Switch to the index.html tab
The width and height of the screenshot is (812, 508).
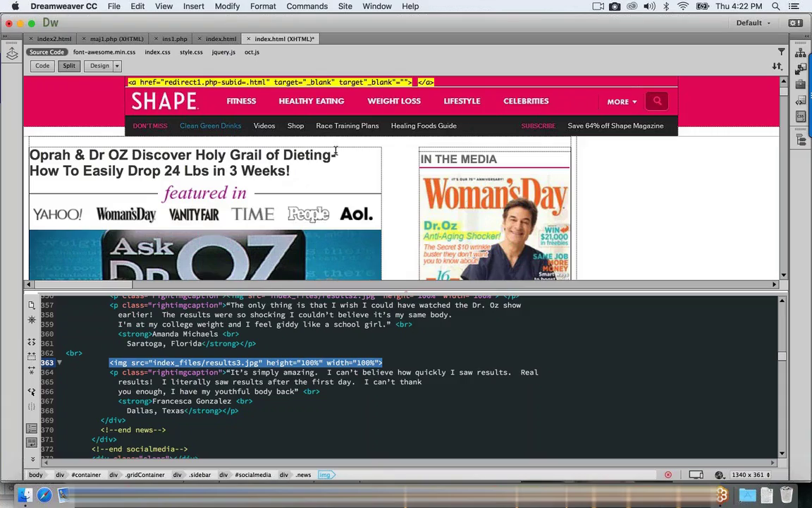(x=221, y=39)
